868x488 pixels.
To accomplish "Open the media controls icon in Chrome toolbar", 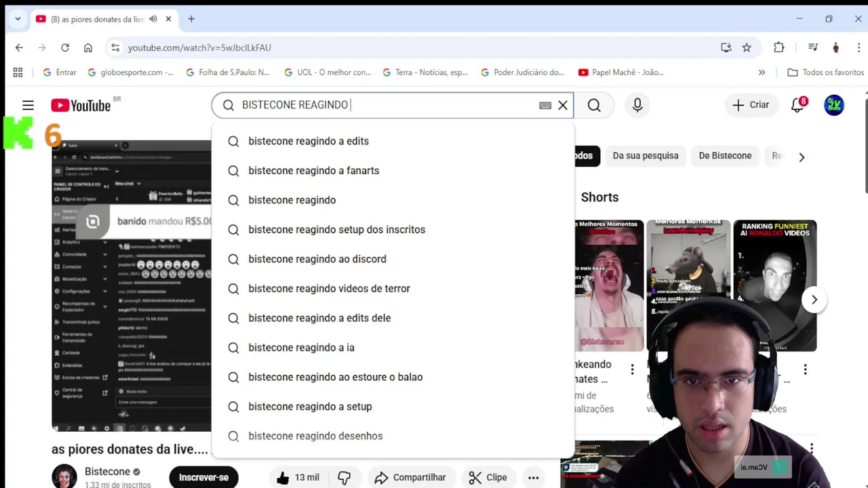I will point(813,47).
